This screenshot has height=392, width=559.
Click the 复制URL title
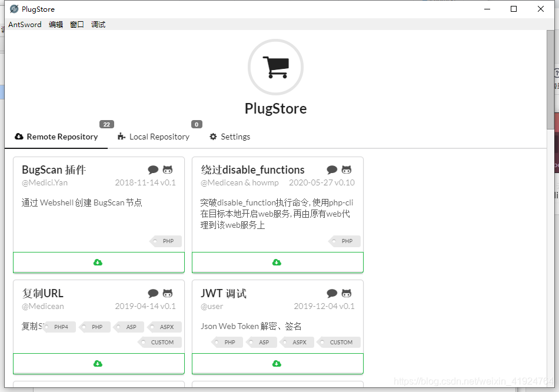42,293
